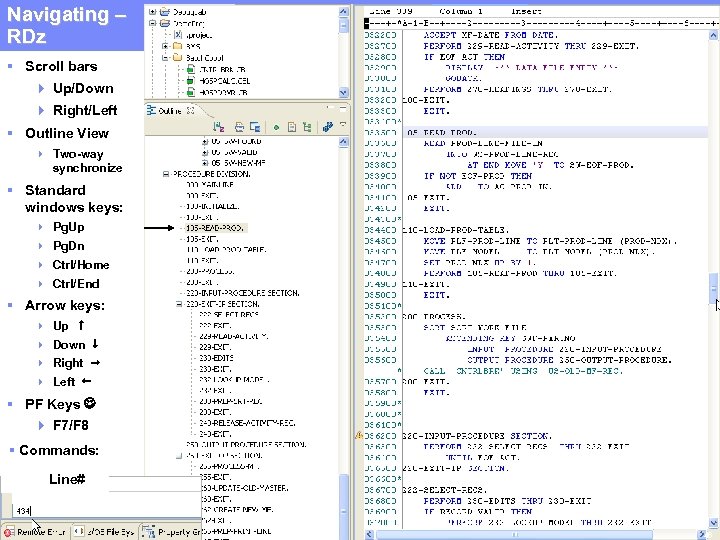The height and width of the screenshot is (540, 720).
Task: Click the green dot outline toolbar icon
Action: point(276,128)
